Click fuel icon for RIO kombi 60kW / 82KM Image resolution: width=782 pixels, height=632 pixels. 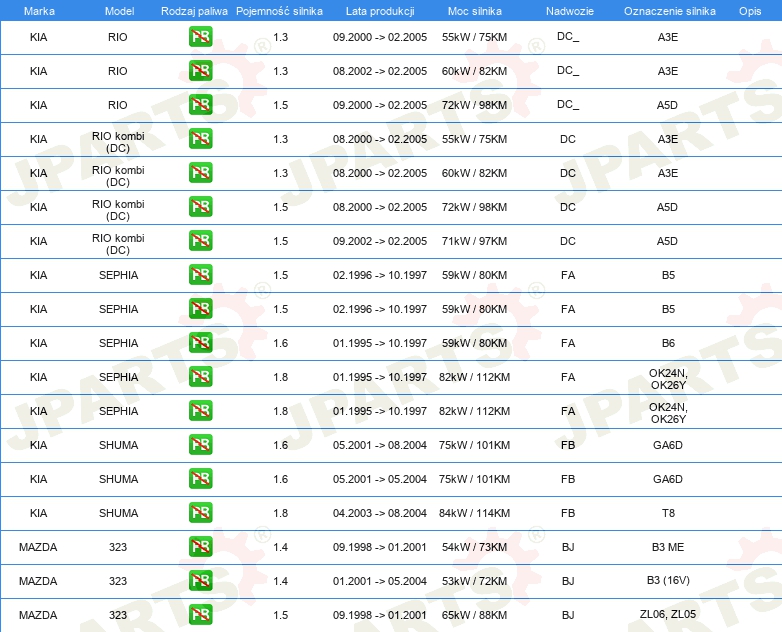(200, 173)
